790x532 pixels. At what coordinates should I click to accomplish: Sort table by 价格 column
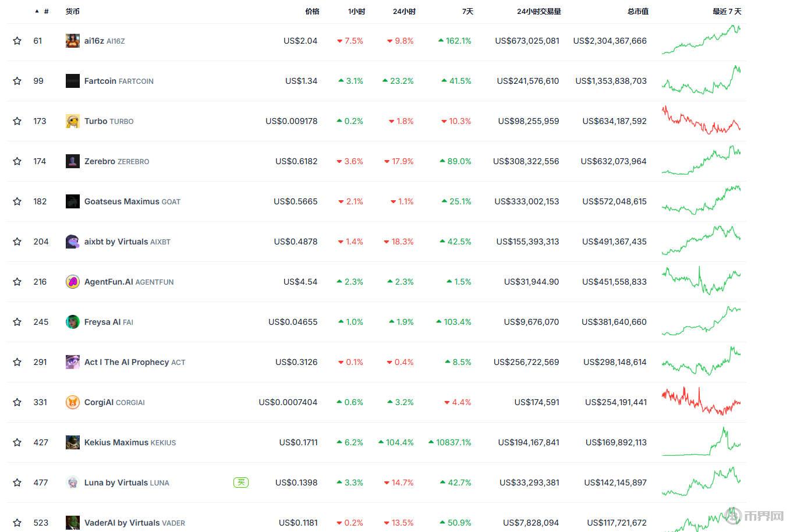[x=312, y=11]
